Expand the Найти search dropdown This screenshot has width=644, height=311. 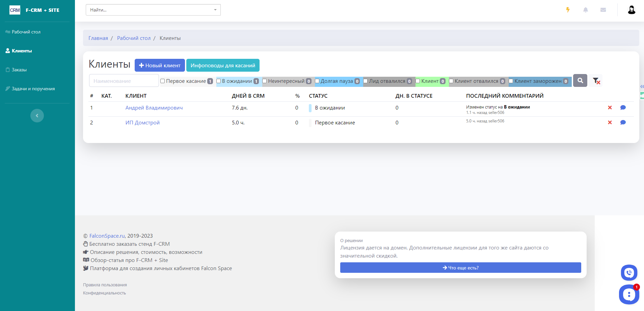(215, 10)
